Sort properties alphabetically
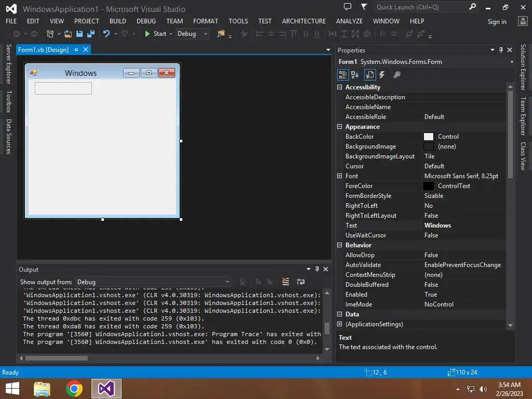The height and width of the screenshot is (399, 532). [x=355, y=75]
